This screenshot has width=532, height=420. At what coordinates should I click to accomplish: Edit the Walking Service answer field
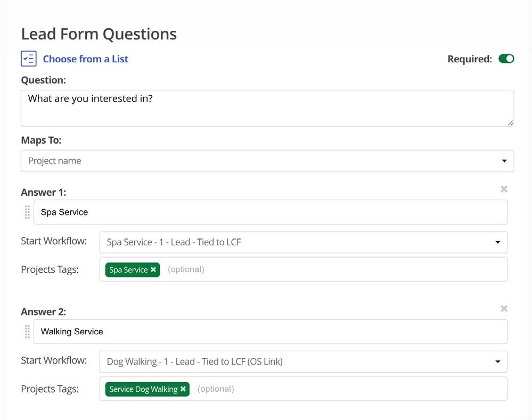[270, 332]
